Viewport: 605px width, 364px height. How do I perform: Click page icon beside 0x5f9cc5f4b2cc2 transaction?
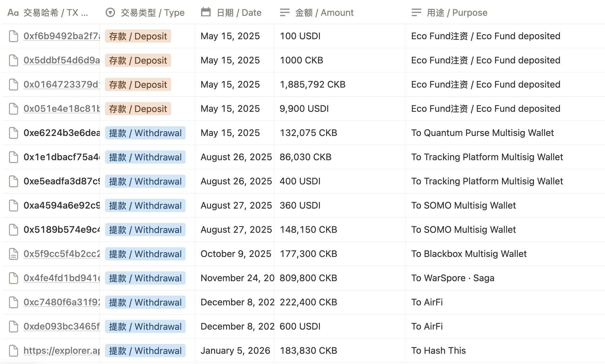(x=13, y=254)
